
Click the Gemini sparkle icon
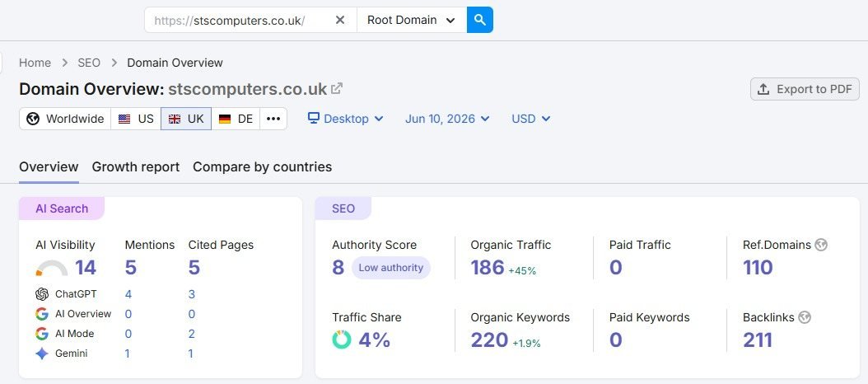(42, 354)
